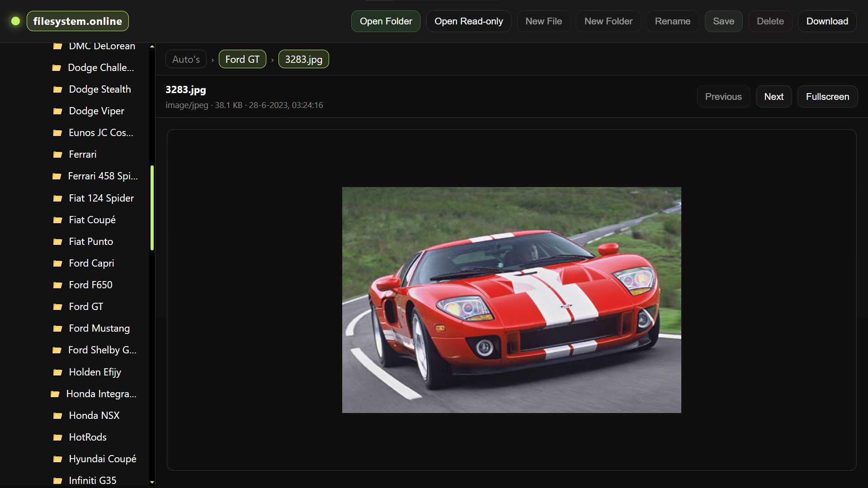Open the Fiat 124 Spider folder
The image size is (868, 488).
click(x=101, y=198)
